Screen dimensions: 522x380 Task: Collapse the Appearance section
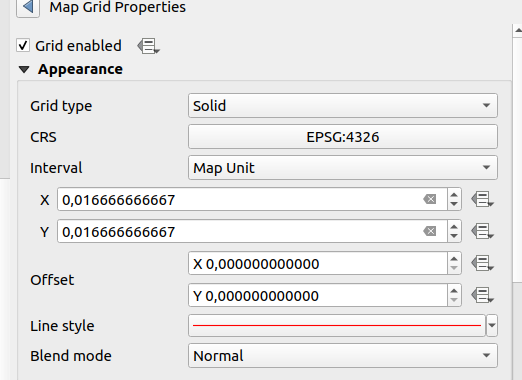pos(24,69)
